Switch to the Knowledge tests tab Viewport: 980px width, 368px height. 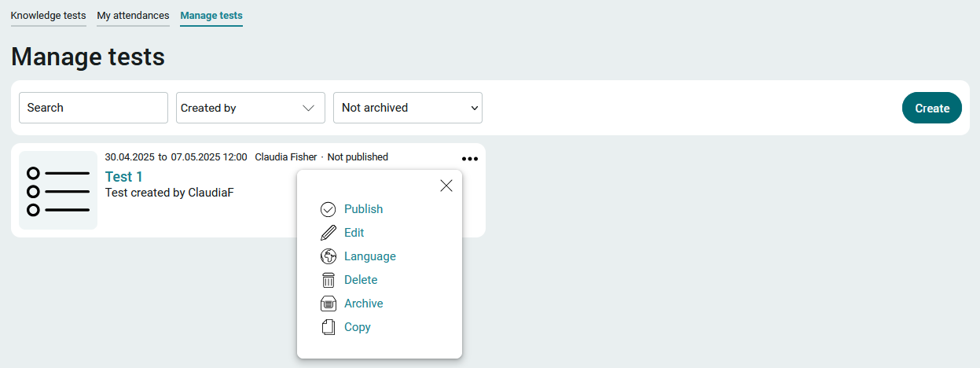tap(49, 16)
